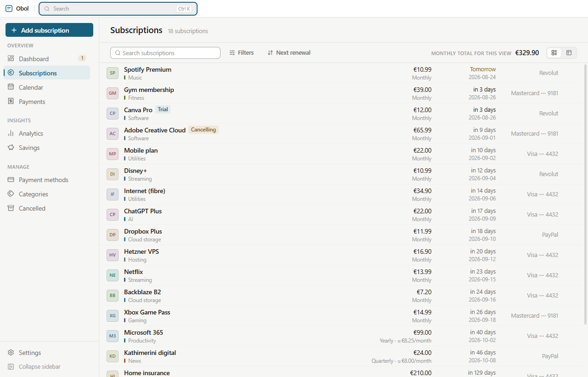The width and height of the screenshot is (588, 377).
Task: Switch to the list view toggle
Action: (x=554, y=53)
